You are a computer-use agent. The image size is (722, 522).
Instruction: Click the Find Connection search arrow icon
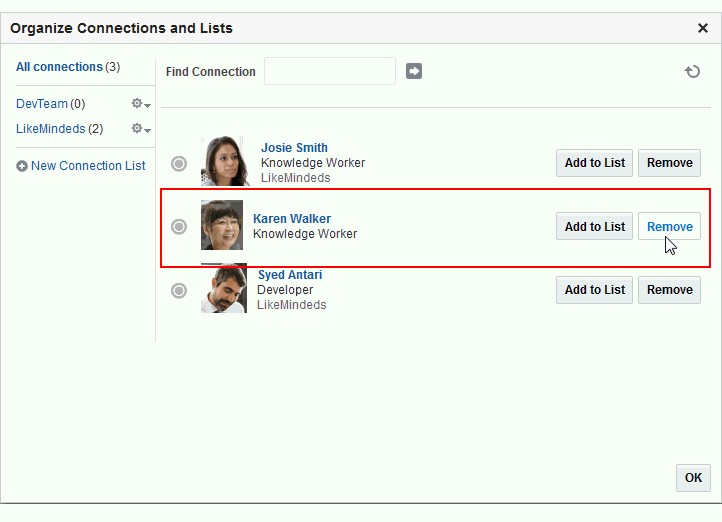[x=414, y=71]
